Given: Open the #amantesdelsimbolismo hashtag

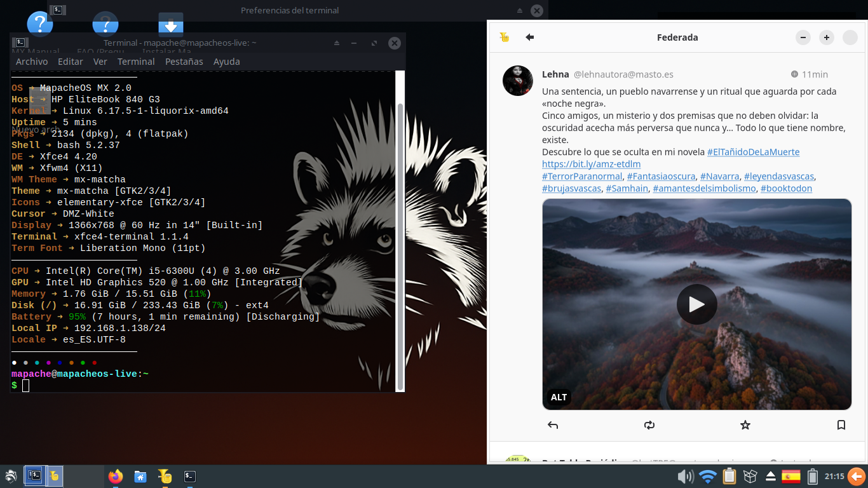Looking at the screenshot, I should [x=703, y=188].
